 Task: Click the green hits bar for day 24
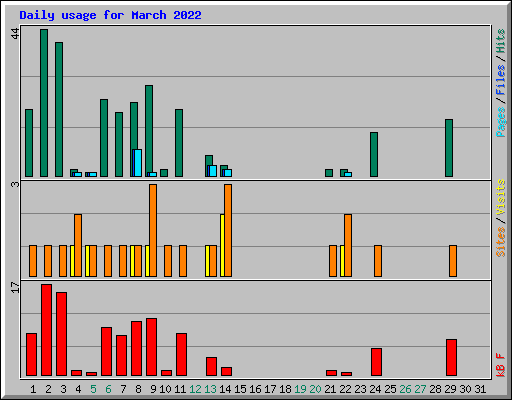[x=374, y=154]
